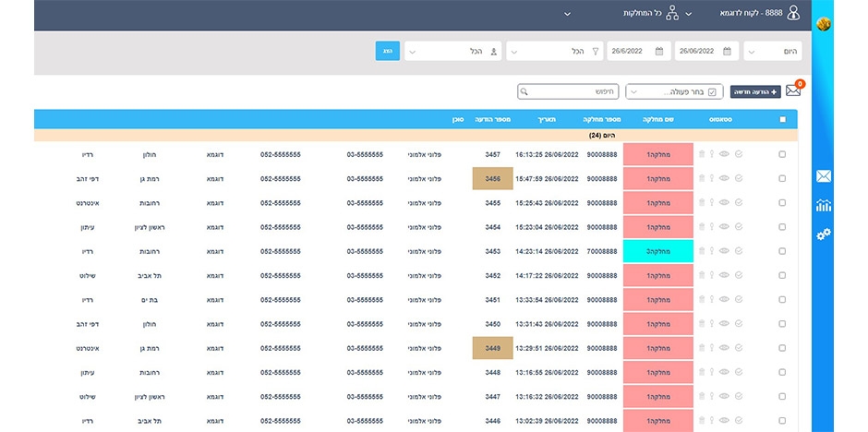Click check-circle icon in row 3452
Viewport: 868px width, 432px height.
click(739, 275)
